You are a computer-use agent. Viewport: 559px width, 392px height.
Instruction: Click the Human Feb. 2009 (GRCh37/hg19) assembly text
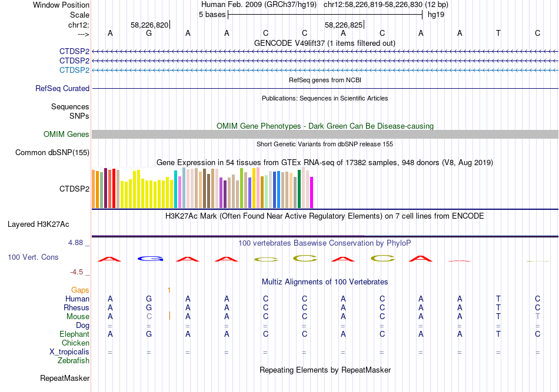[259, 5]
